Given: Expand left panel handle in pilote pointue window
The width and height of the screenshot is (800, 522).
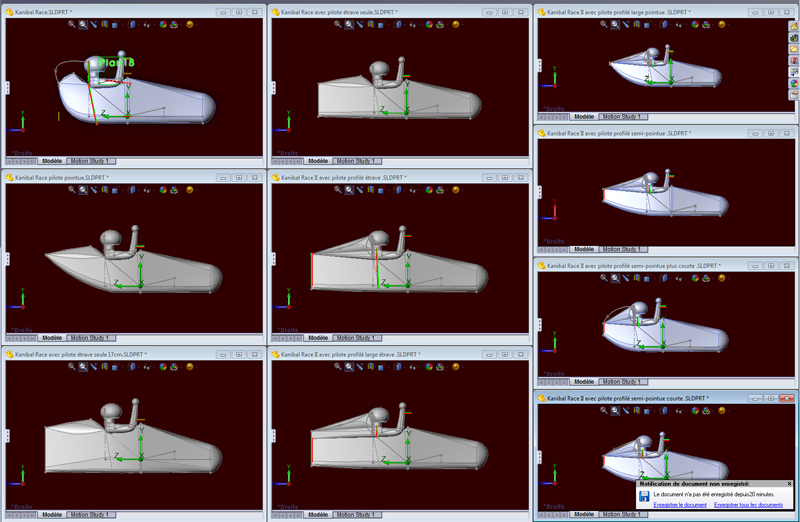Looking at the screenshot, I should 7,259.
